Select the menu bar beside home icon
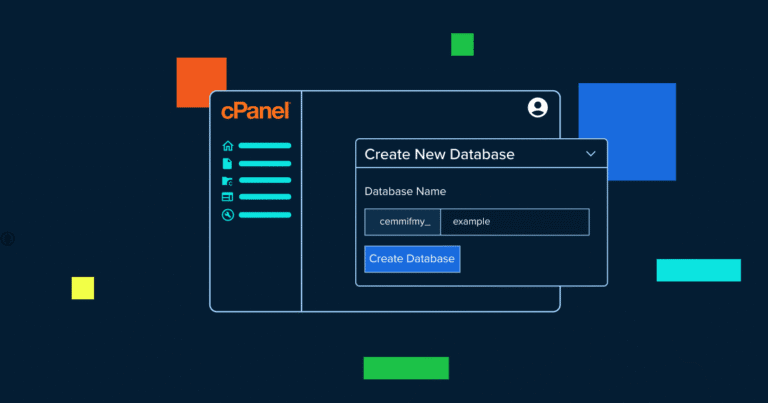 tap(265, 145)
